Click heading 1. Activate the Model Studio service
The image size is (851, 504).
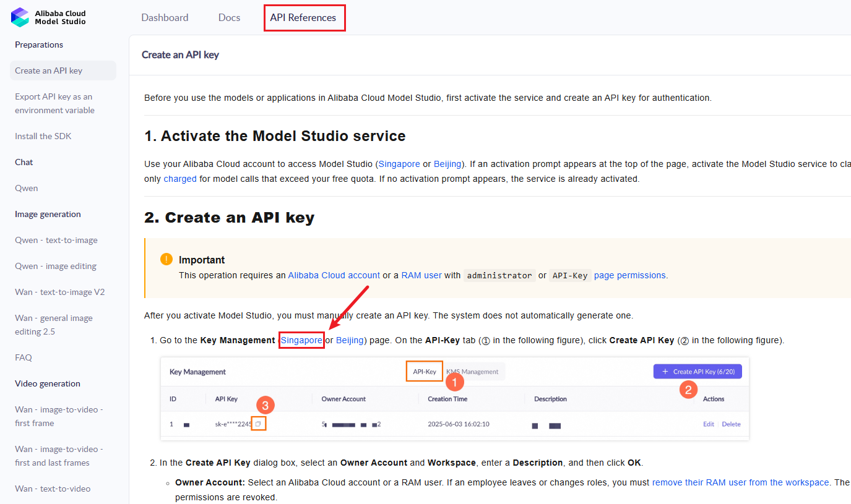click(x=275, y=136)
